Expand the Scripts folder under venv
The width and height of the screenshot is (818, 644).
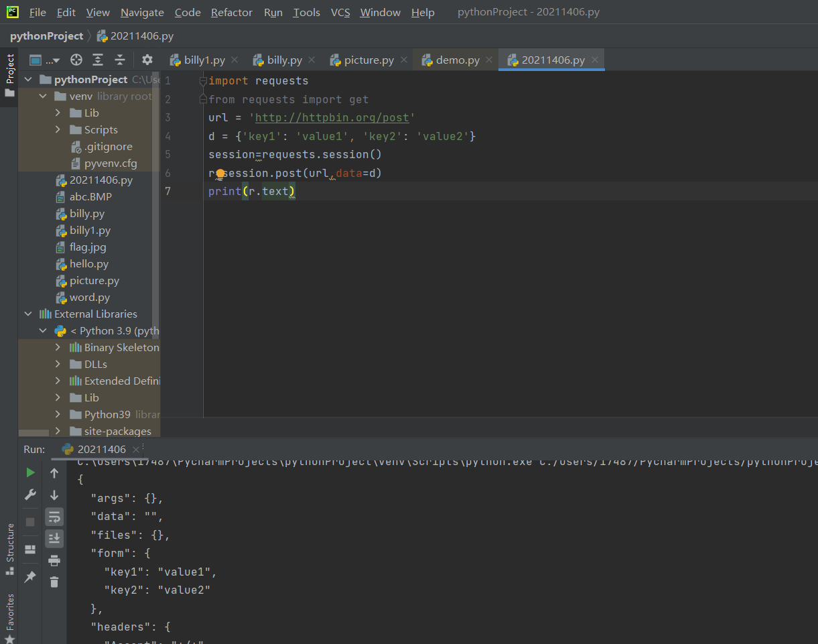[58, 129]
